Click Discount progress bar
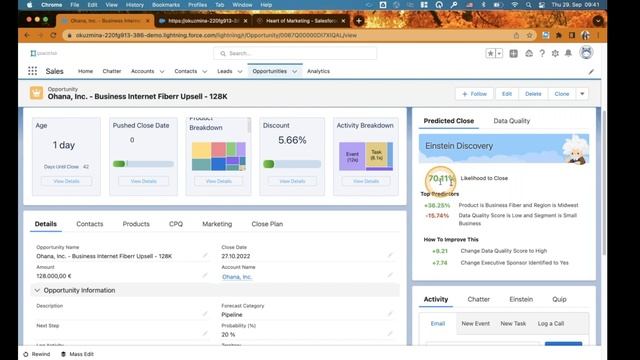Viewport: 640px width, 360px height. point(292,164)
